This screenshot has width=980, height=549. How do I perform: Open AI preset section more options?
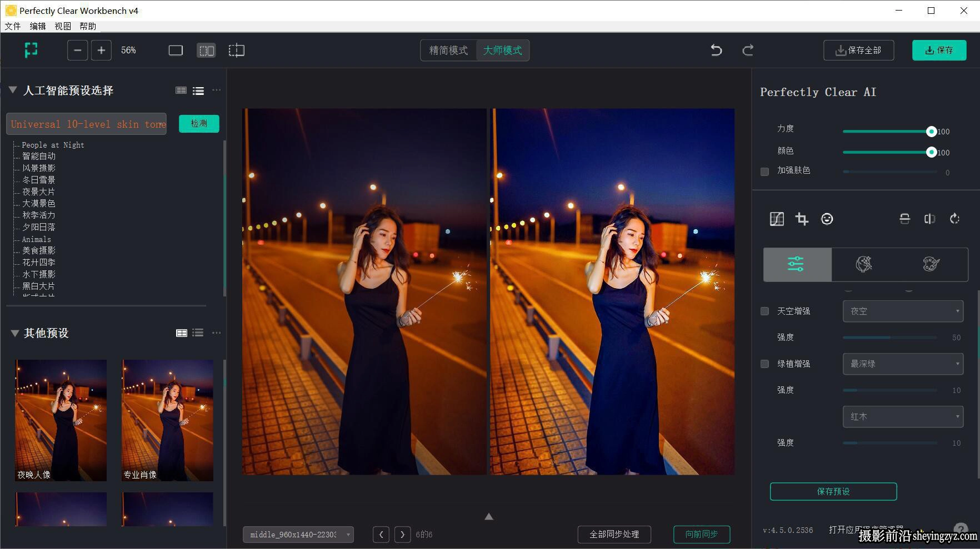pos(217,90)
